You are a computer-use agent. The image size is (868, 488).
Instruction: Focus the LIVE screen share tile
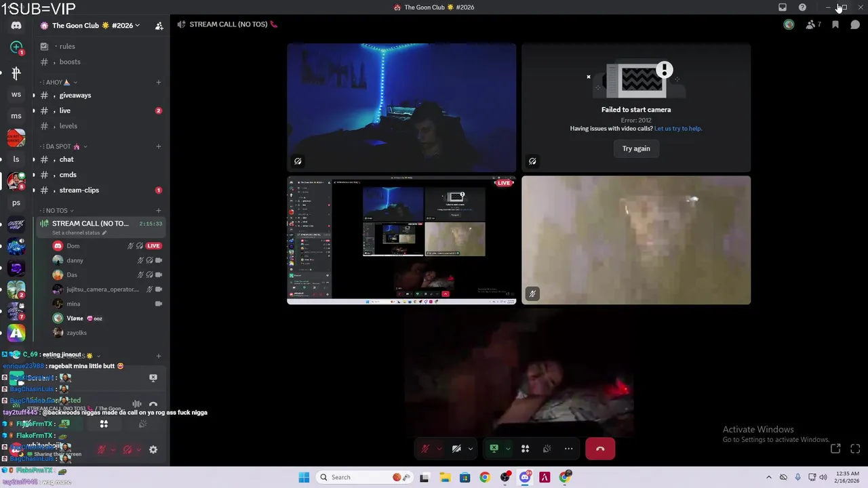coord(401,240)
